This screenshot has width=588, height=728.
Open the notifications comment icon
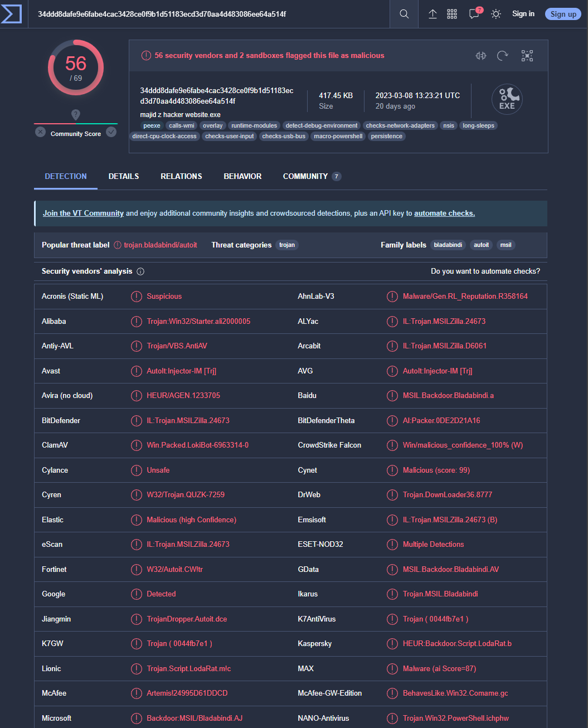click(x=474, y=14)
